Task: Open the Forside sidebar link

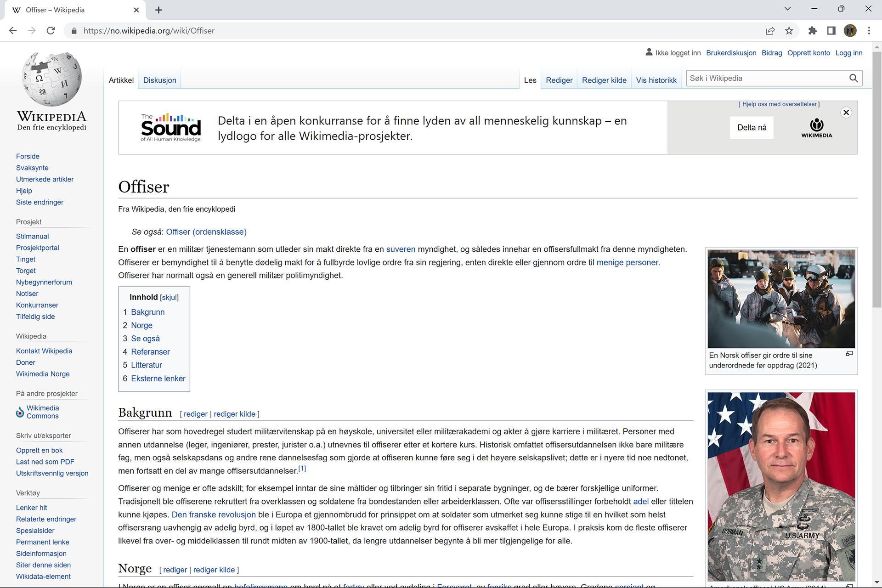Action: 28,157
